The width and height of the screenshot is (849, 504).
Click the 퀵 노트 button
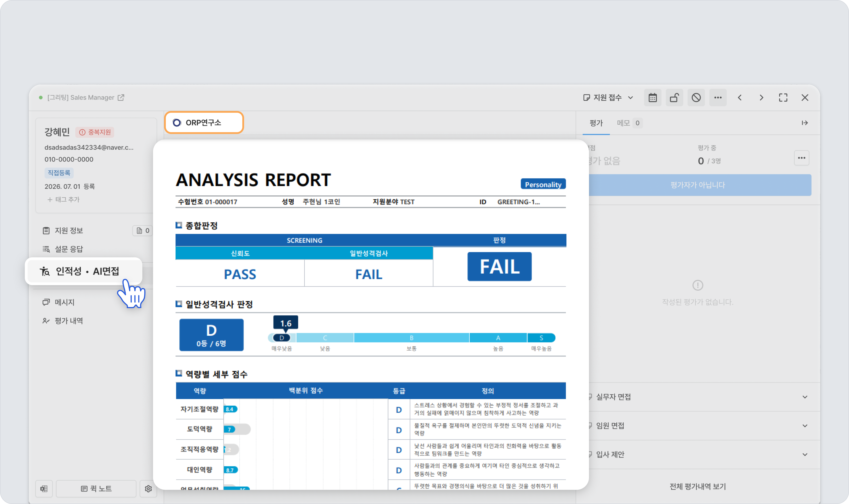[x=96, y=488]
